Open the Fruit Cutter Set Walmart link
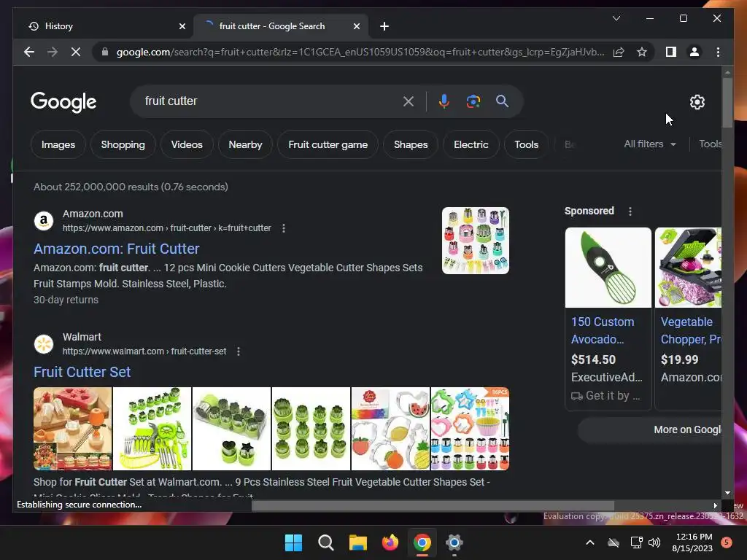747x560 pixels. tap(82, 372)
